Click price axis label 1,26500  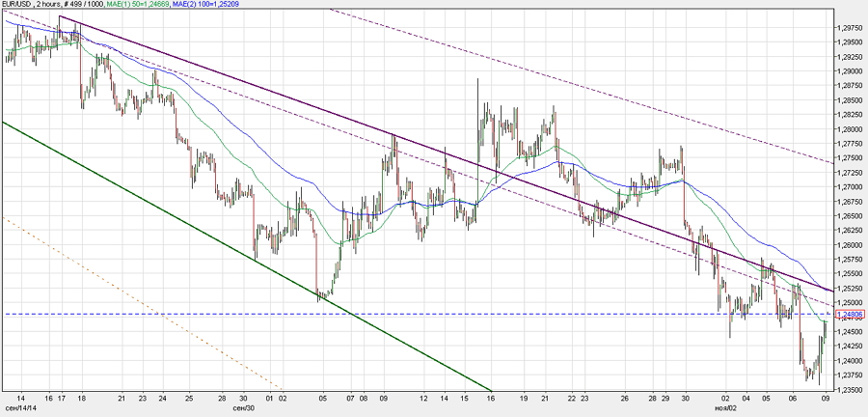[x=852, y=216]
